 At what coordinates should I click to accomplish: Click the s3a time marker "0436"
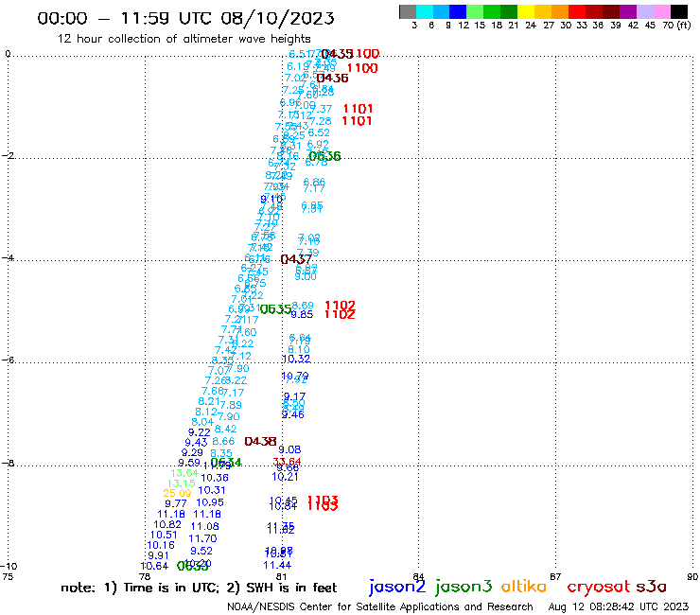pyautogui.click(x=333, y=78)
